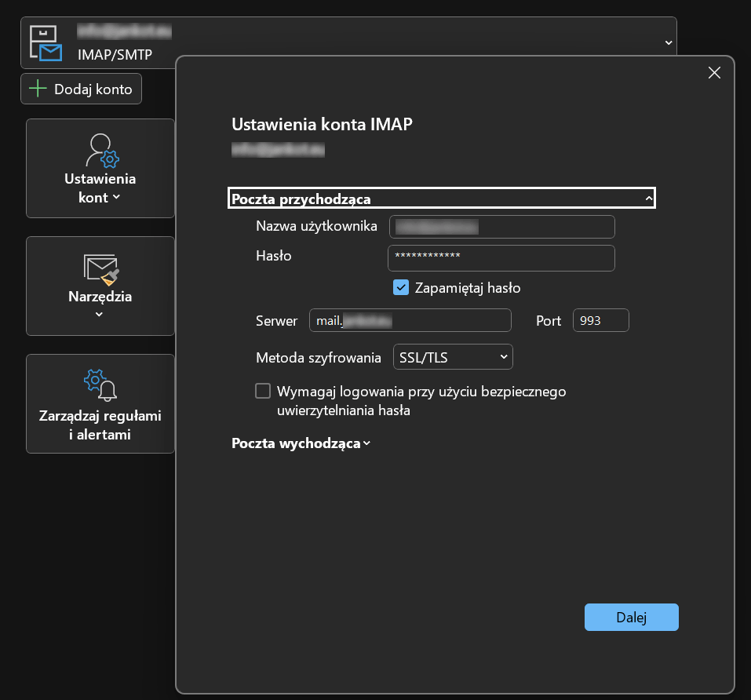
Task: Click the Ustawienia kont person-gear icon
Action: pos(102,151)
